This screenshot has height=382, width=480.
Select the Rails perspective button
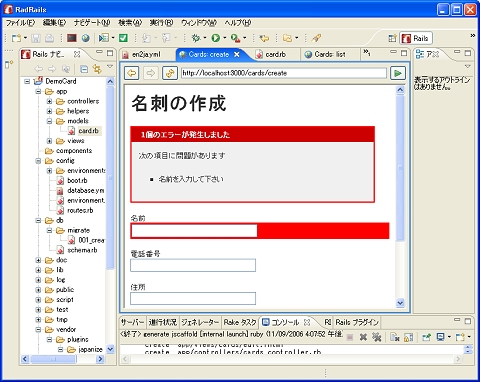pos(416,38)
